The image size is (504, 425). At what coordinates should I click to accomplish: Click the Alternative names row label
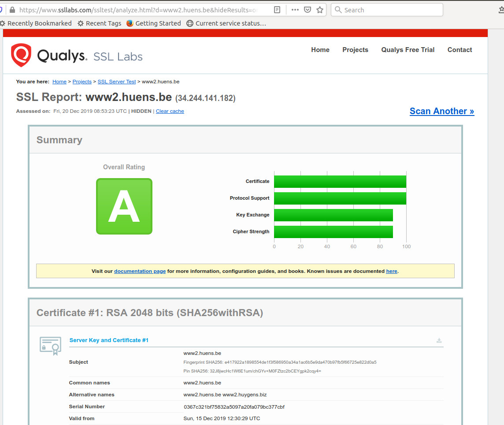92,395
